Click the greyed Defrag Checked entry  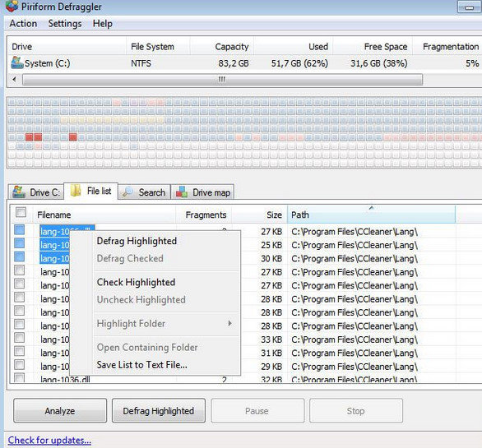[x=130, y=258]
